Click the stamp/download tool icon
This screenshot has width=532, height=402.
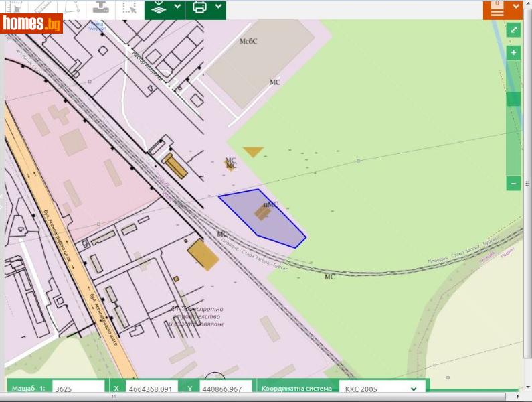[x=100, y=8]
